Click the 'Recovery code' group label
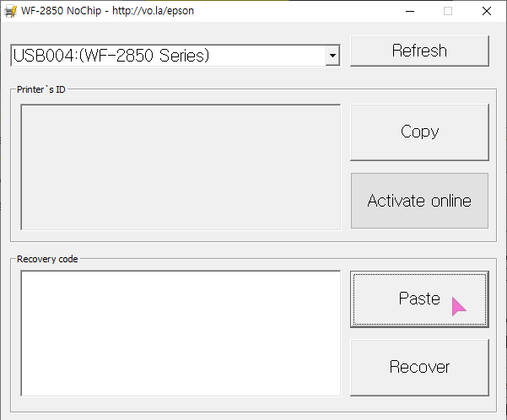Screen dimensions: 507x420 click(47, 259)
